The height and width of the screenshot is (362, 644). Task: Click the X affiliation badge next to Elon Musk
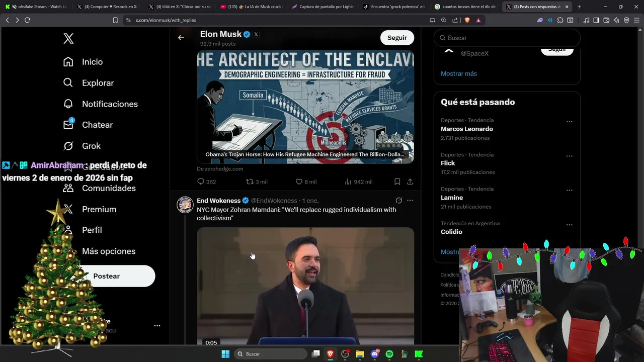coord(256,34)
